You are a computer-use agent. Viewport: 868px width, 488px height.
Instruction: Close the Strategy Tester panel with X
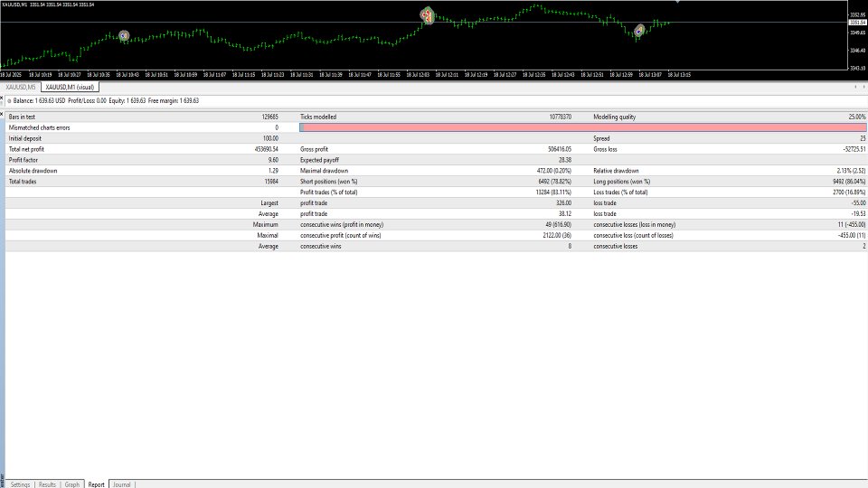pos(3,115)
